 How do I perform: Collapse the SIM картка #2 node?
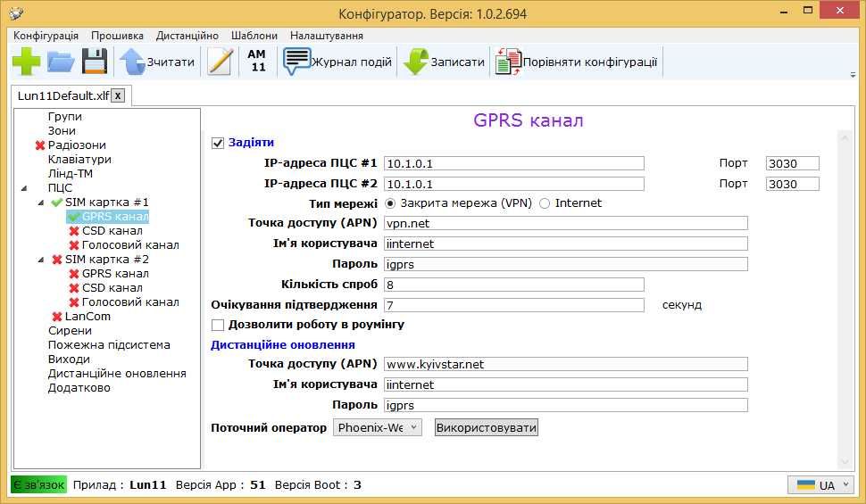41,260
